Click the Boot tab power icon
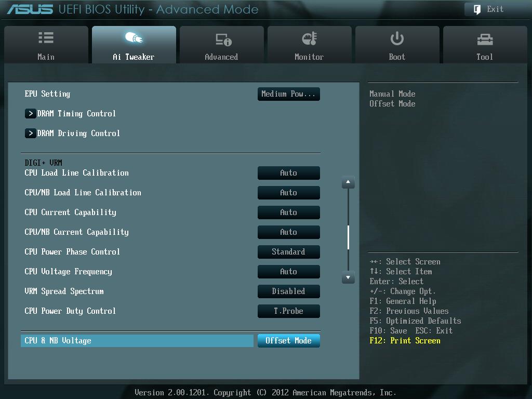532x399 pixels. coord(397,38)
